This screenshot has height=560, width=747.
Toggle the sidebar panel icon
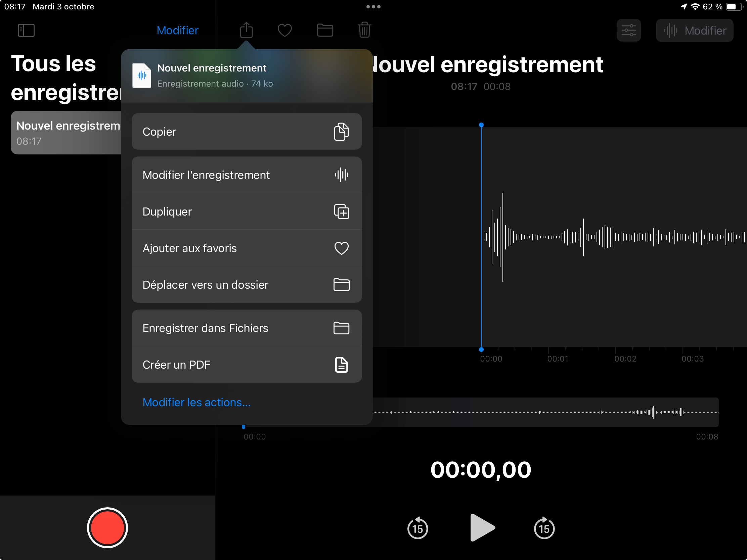[26, 30]
